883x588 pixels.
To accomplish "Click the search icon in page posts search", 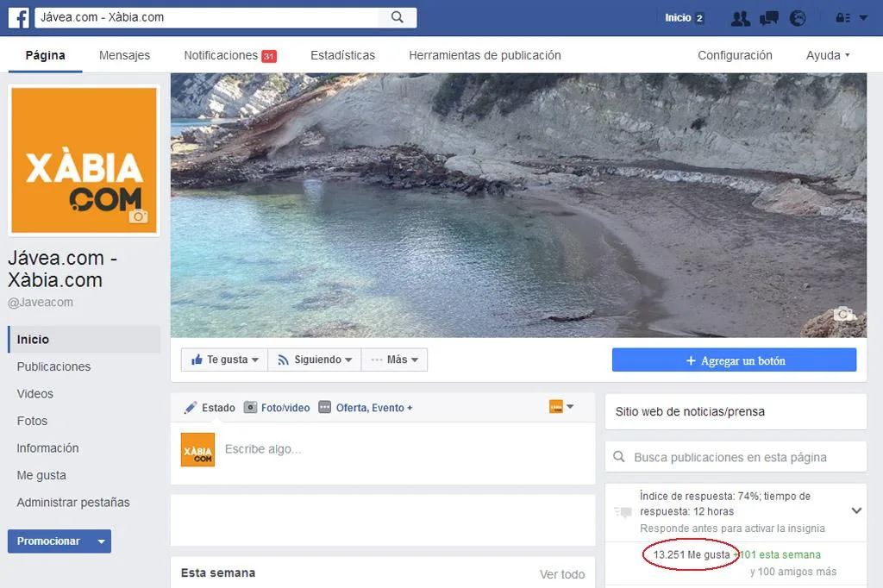I will click(x=619, y=457).
